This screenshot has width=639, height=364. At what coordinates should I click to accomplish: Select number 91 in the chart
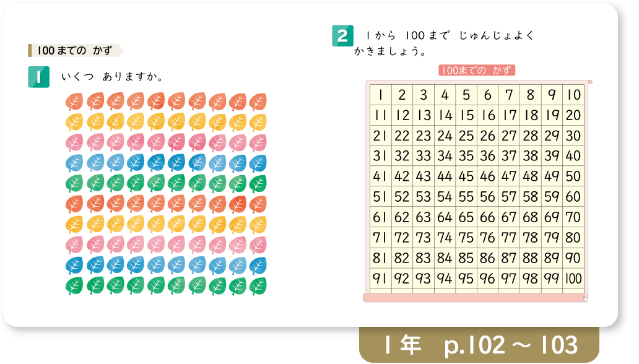(380, 277)
